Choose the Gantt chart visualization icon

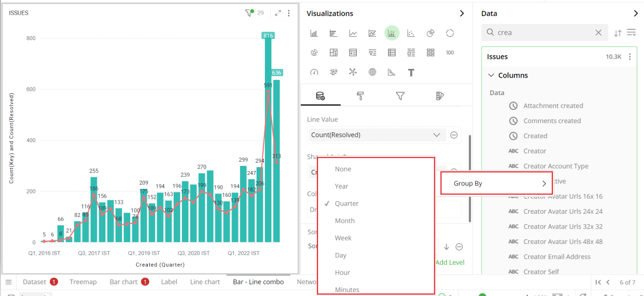392,72
